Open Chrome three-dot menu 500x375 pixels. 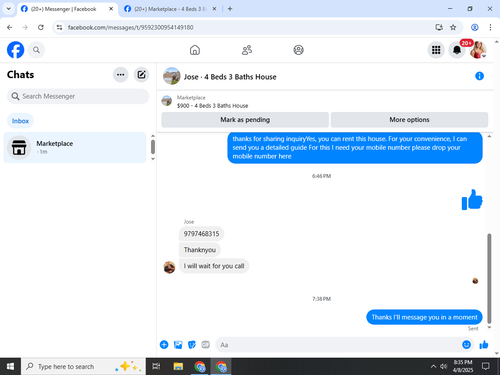click(490, 27)
